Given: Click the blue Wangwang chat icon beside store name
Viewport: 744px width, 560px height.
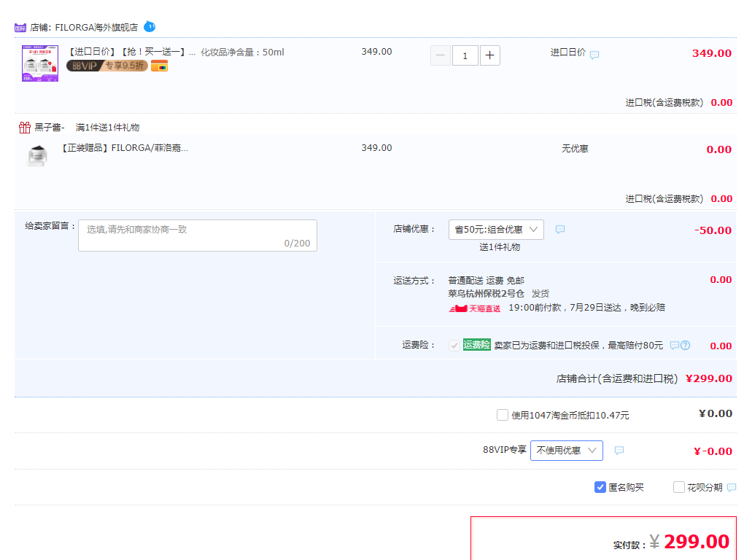Looking at the screenshot, I should tap(150, 26).
